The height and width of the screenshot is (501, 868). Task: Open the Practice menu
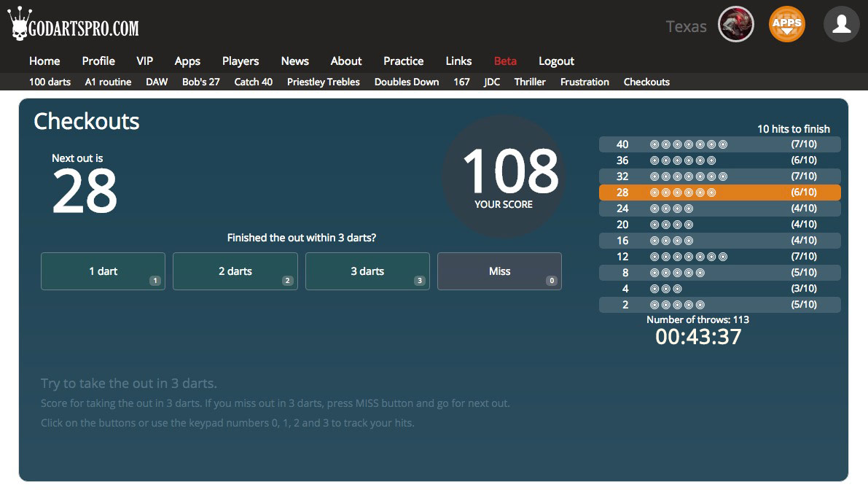(403, 61)
